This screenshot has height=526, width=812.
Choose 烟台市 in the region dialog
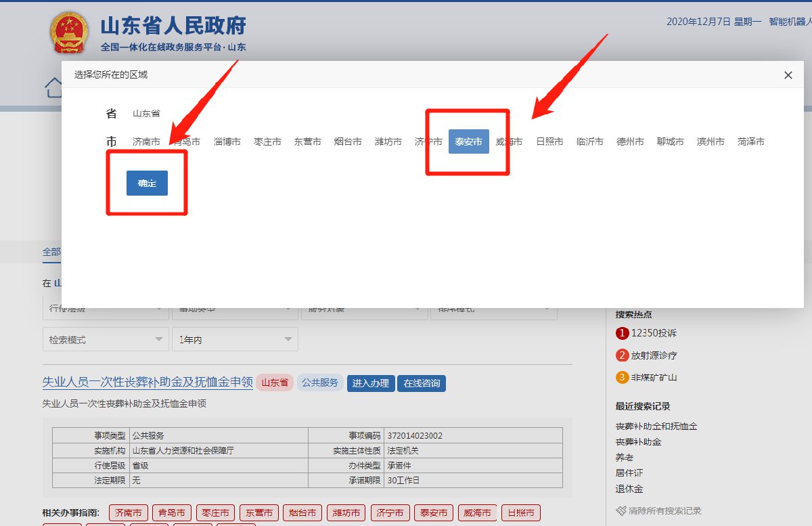[348, 141]
